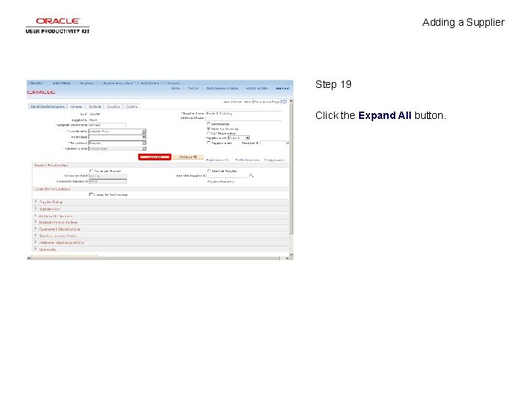Click into the InterUnit Supplier ID field
The width and height of the screenshot is (532, 399).
(228, 175)
